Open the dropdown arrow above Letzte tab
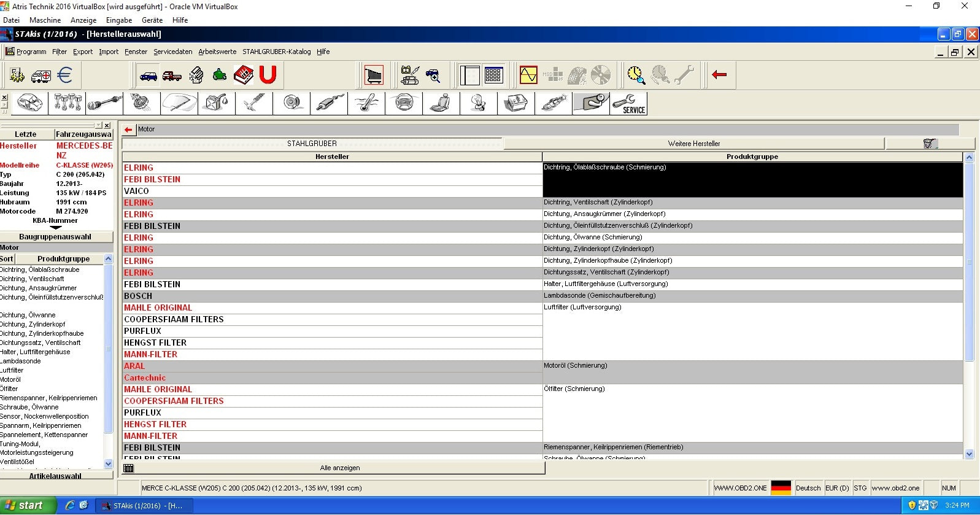The image size is (980, 515). coord(99,125)
